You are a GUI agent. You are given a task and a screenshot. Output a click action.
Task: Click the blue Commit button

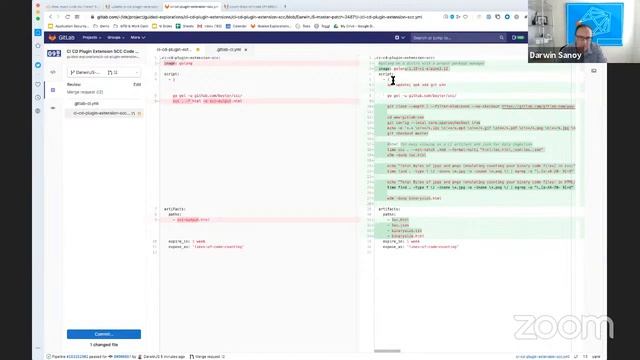104,334
